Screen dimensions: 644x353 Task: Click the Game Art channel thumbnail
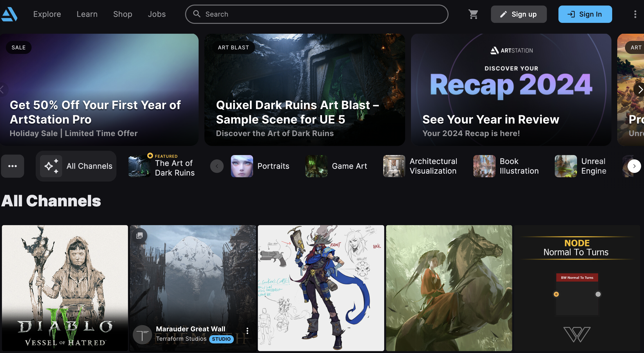(x=316, y=166)
